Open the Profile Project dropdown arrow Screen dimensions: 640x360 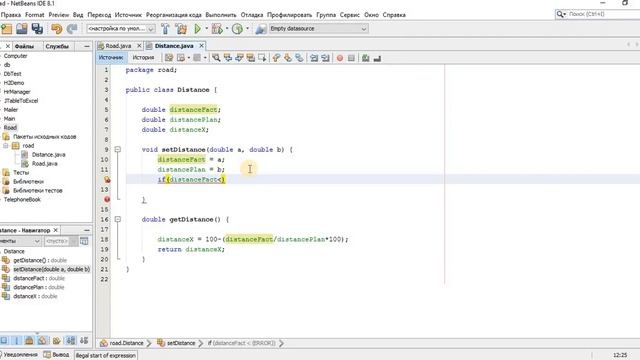[247, 29]
